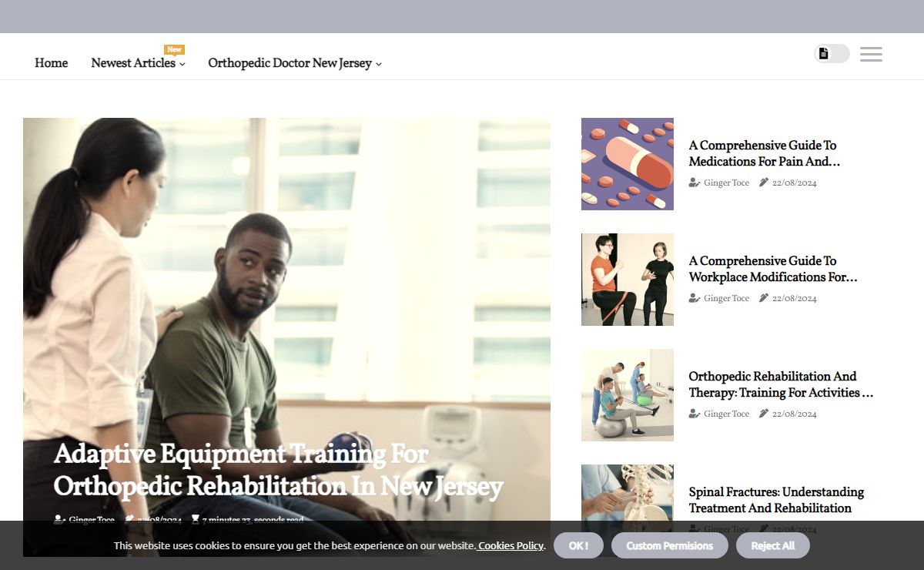Open Ginger Toce author under Workplace Modifications
Image resolution: width=924 pixels, height=570 pixels.
726,298
